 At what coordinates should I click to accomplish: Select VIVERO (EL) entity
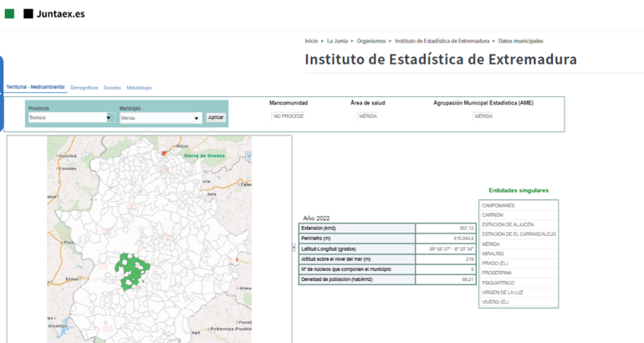pyautogui.click(x=519, y=302)
